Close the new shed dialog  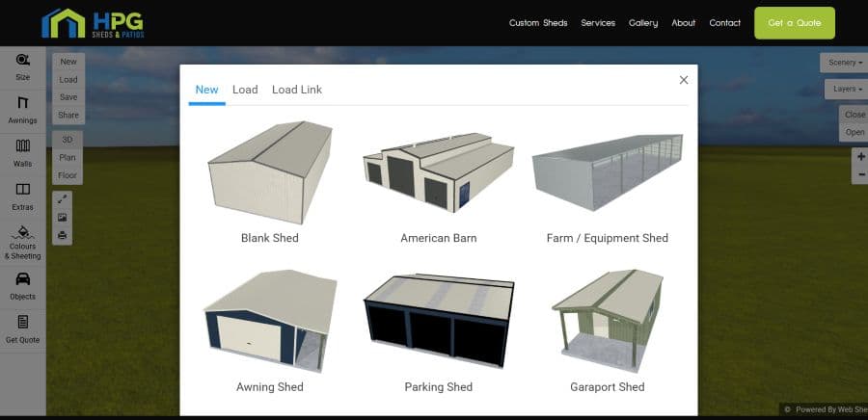684,80
